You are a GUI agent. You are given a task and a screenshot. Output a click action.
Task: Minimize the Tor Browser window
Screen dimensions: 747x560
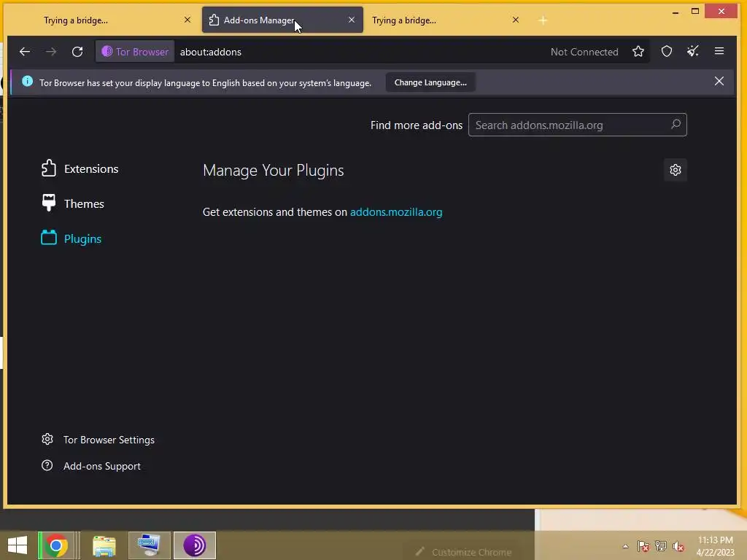[x=675, y=12]
